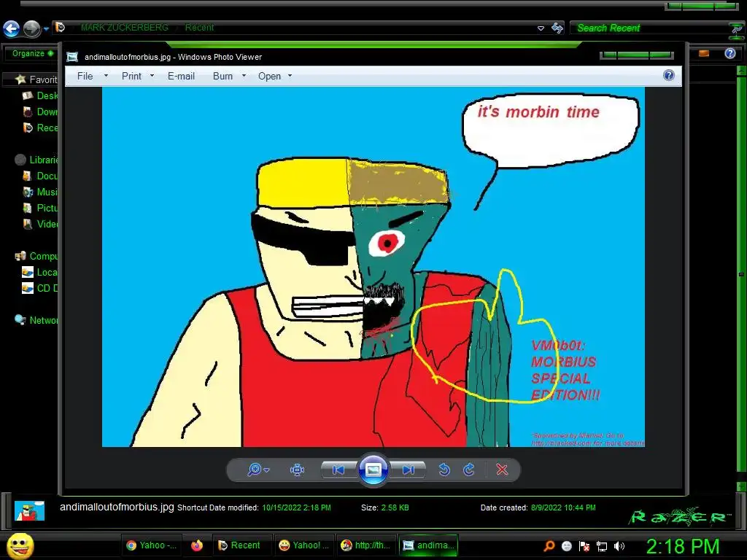Open the Burn menu

(x=222, y=76)
